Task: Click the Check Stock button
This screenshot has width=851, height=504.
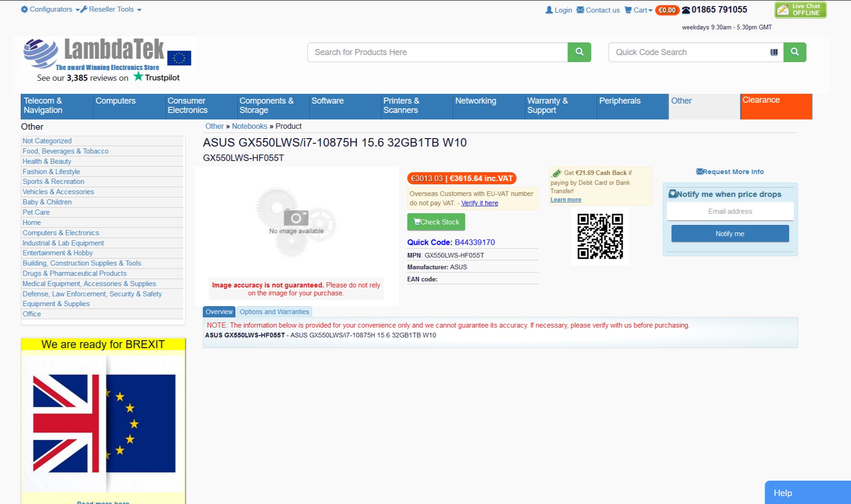Action: coord(436,222)
